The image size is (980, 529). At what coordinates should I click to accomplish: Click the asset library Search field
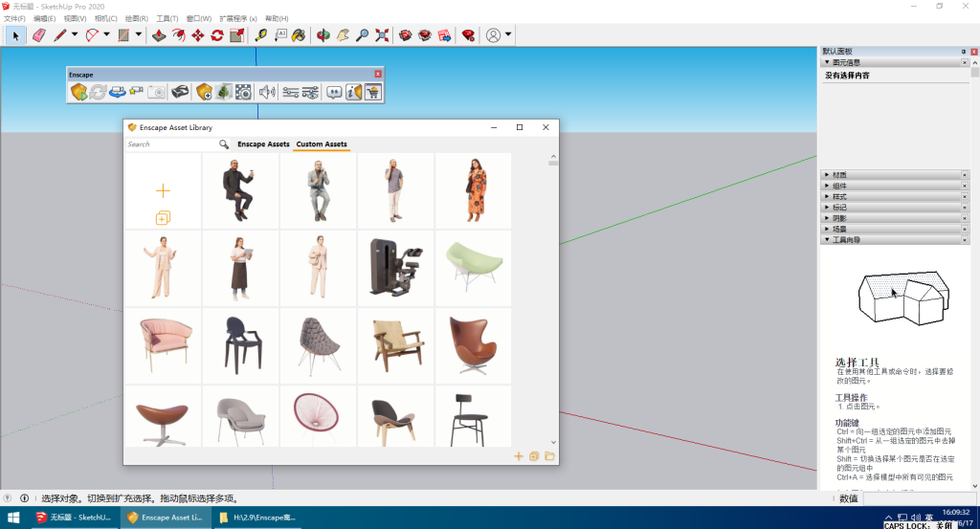tap(172, 144)
